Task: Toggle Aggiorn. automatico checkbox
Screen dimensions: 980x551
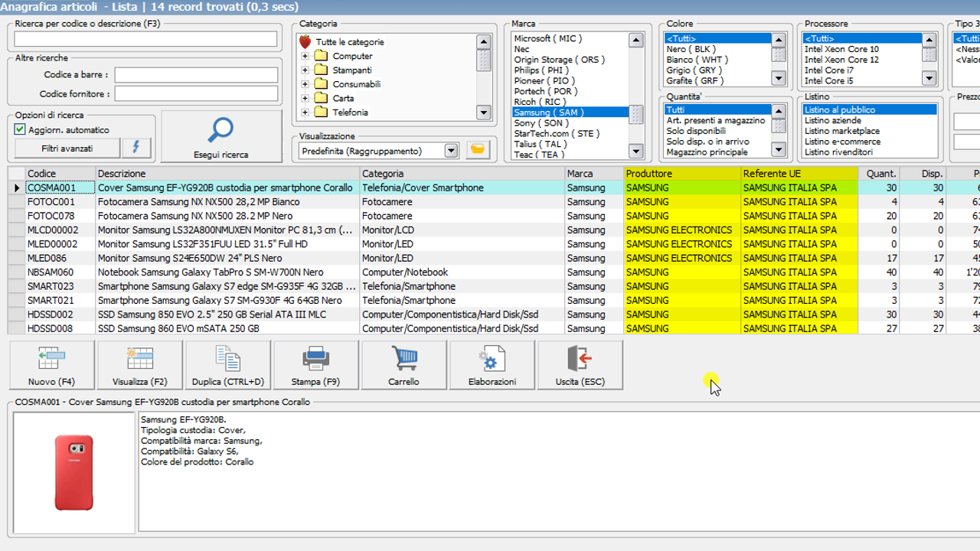Action: click(x=21, y=130)
